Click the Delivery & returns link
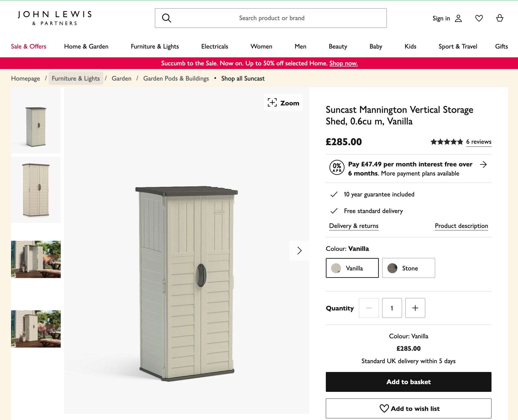 354,226
